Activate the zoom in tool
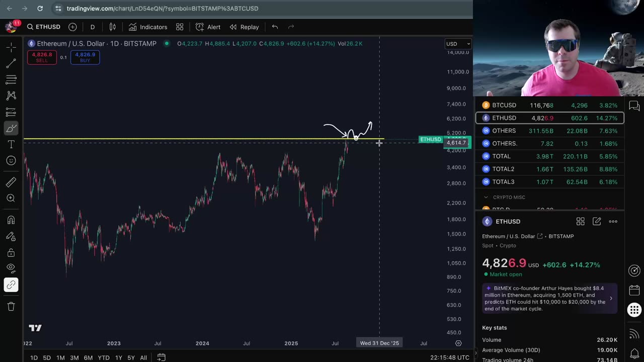Screen dimensions: 644x362 coord(11,198)
